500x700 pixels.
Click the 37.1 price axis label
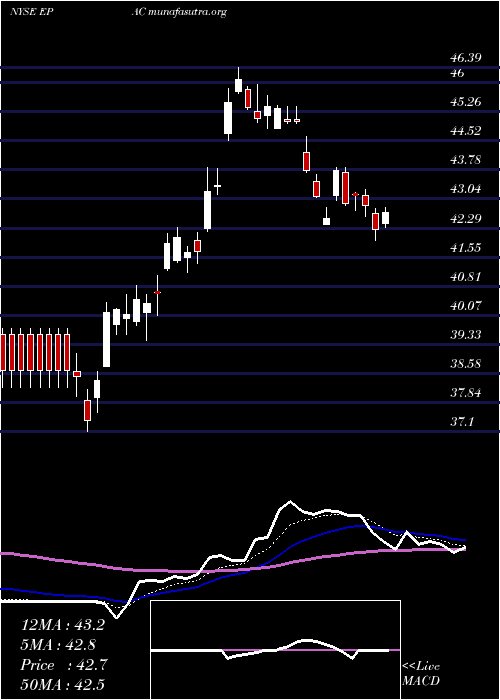click(x=462, y=422)
